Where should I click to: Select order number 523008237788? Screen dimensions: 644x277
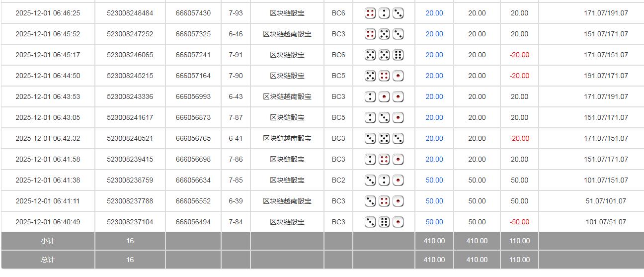(x=130, y=201)
